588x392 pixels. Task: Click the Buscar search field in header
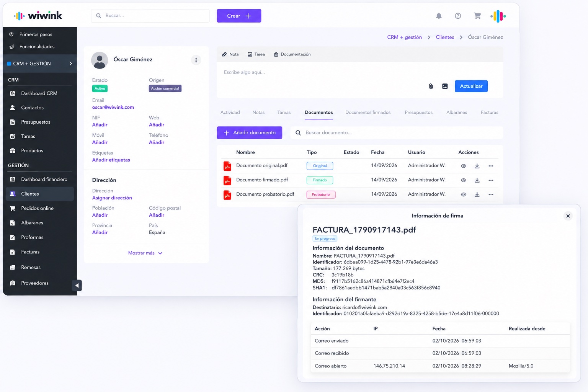coord(150,16)
